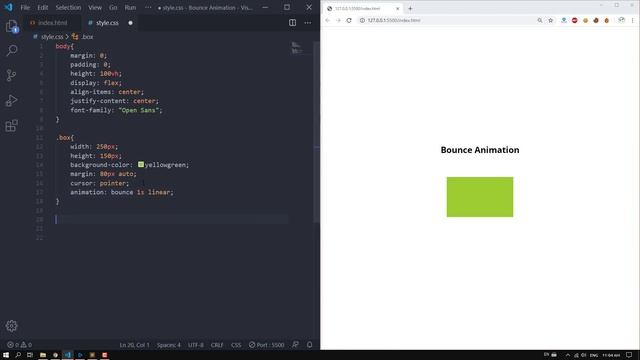640x360 pixels.
Task: Change indentation via Spaces: 4
Action: pos(169,345)
